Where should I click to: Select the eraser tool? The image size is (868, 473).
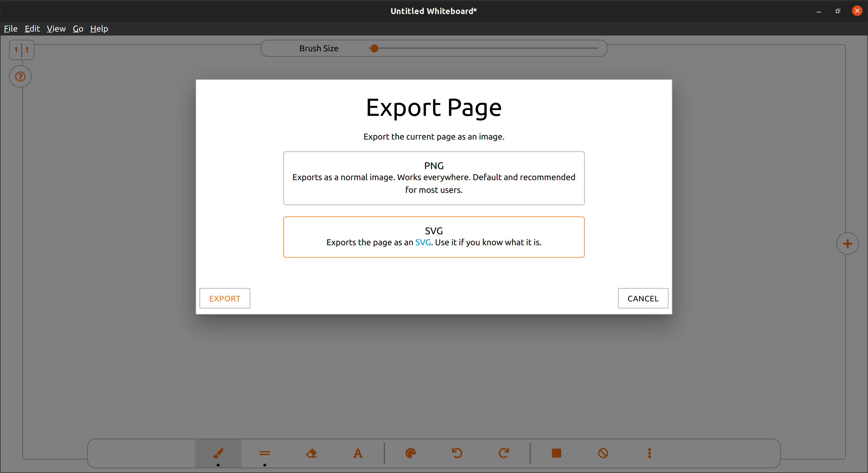[x=311, y=453]
